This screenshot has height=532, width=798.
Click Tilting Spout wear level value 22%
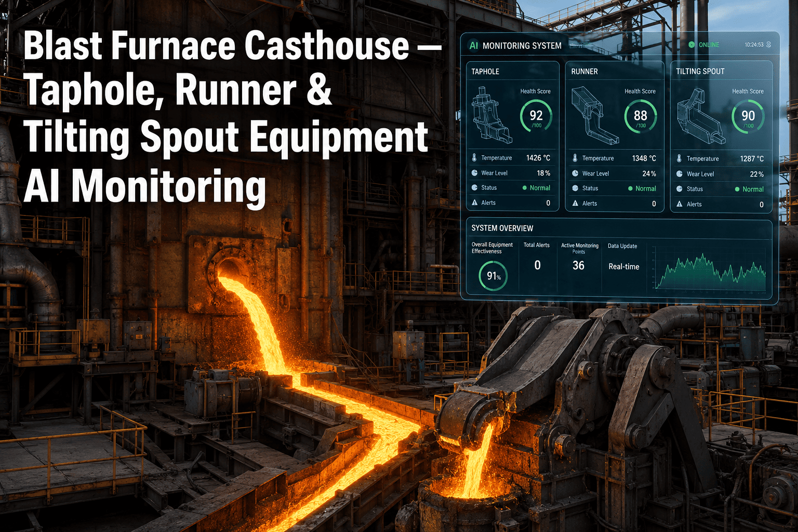click(x=757, y=174)
